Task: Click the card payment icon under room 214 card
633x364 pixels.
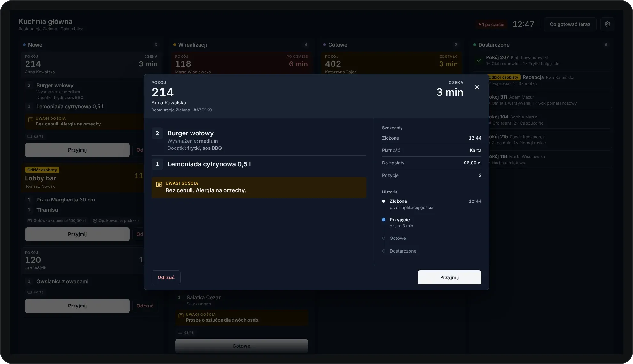Action: coord(30,136)
